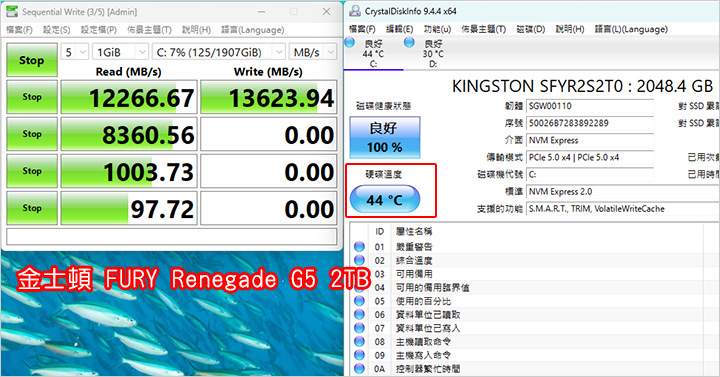Open 編輯(E) menu in CrystalDiskInfo
Image resolution: width=720 pixels, height=377 pixels.
tap(399, 29)
